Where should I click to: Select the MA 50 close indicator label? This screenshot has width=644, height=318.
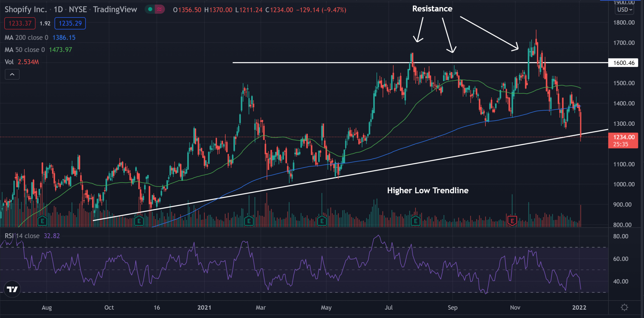(25, 50)
